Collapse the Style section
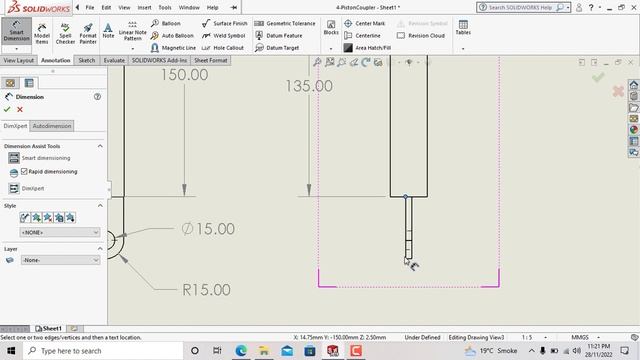This screenshot has width=640, height=360. click(100, 206)
